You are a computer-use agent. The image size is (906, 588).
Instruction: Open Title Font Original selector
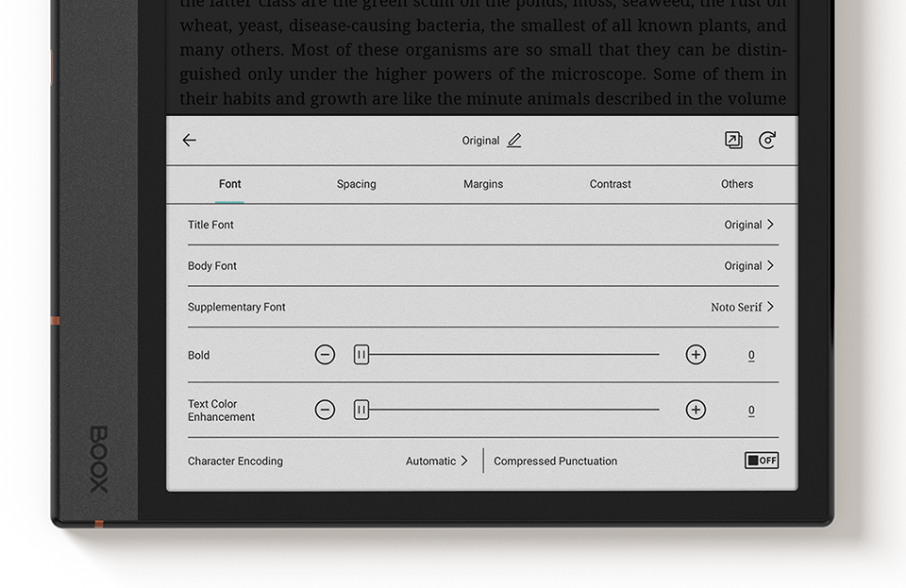[749, 225]
